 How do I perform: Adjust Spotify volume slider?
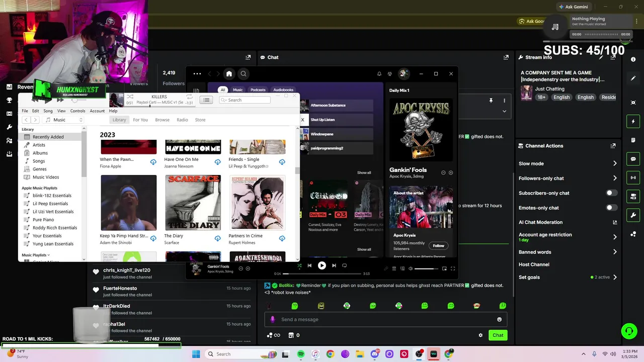427,268
